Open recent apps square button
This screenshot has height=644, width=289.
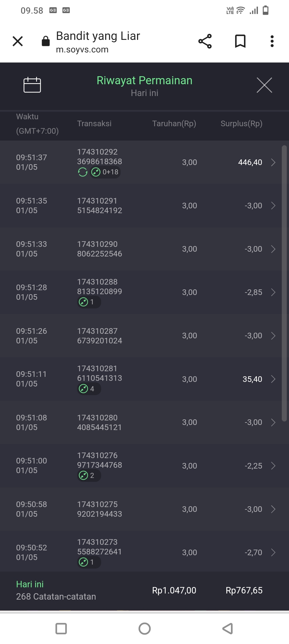(x=61, y=628)
